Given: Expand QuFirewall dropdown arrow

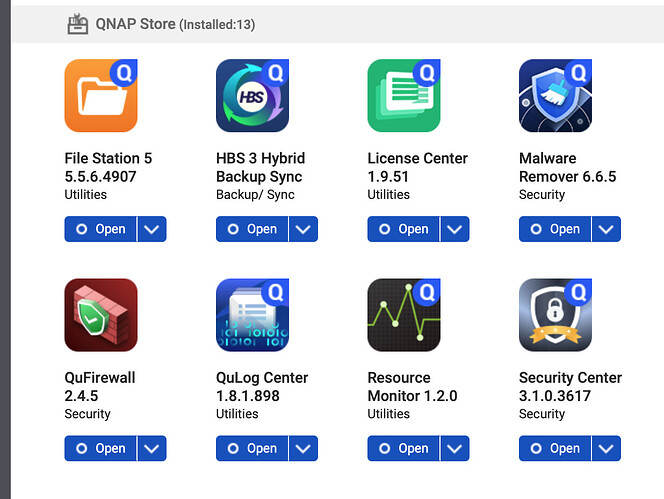Looking at the screenshot, I should click(152, 449).
